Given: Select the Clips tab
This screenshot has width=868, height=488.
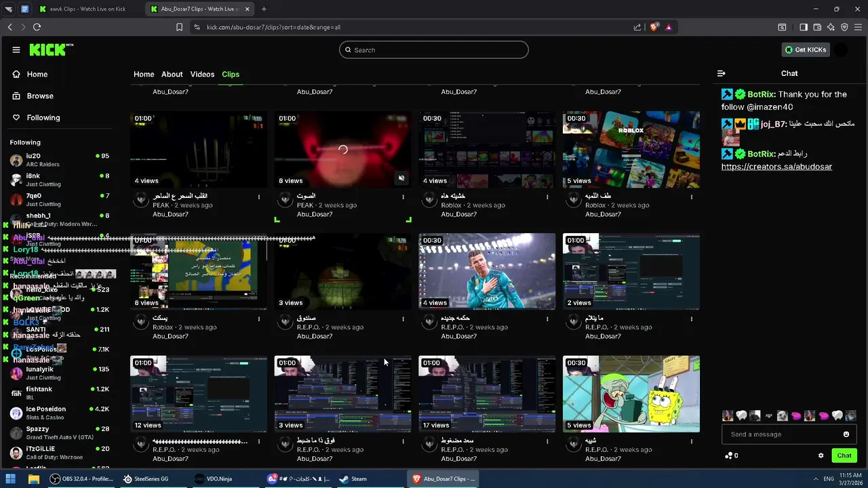Looking at the screenshot, I should tap(231, 74).
